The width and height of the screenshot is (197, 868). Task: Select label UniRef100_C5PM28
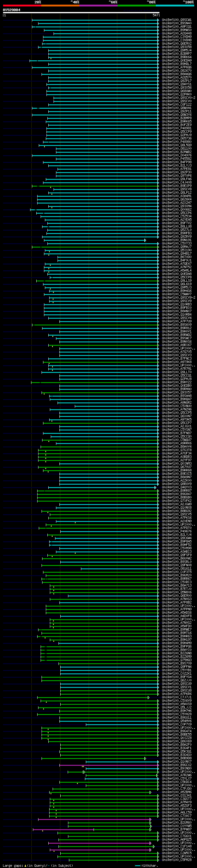[176, 860]
